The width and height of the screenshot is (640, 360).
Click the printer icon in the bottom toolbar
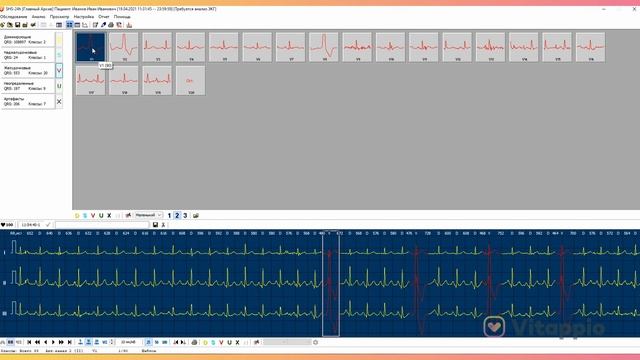point(194,342)
